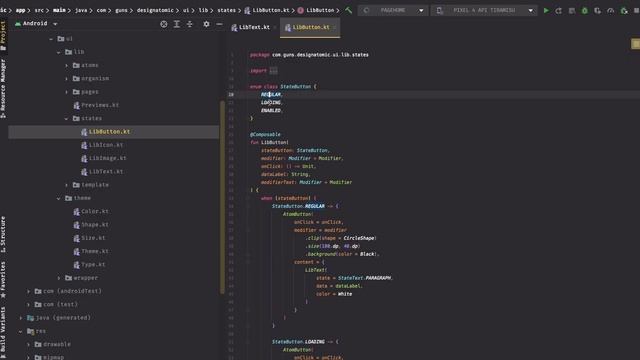Click the states breadcrumb
The width and height of the screenshot is (640, 360).
227,10
